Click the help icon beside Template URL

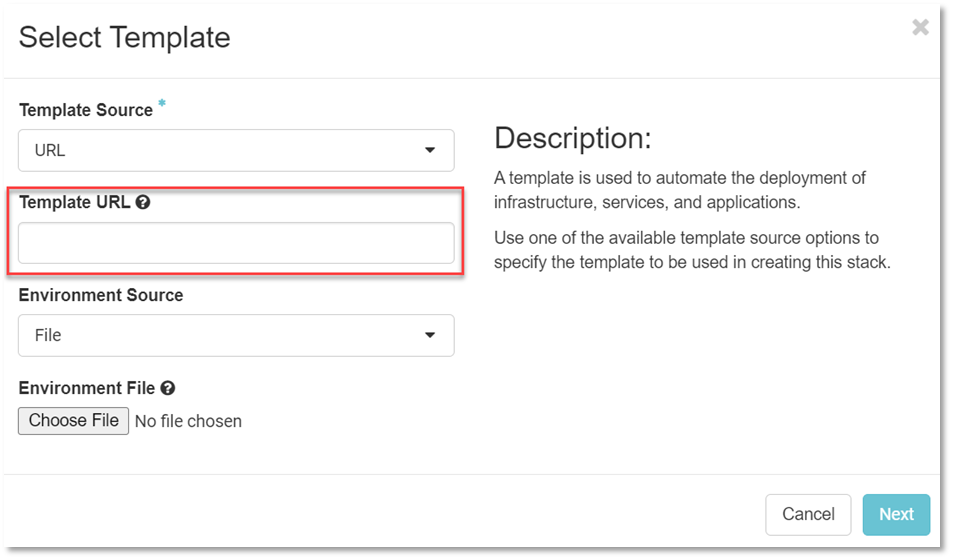pos(143,202)
